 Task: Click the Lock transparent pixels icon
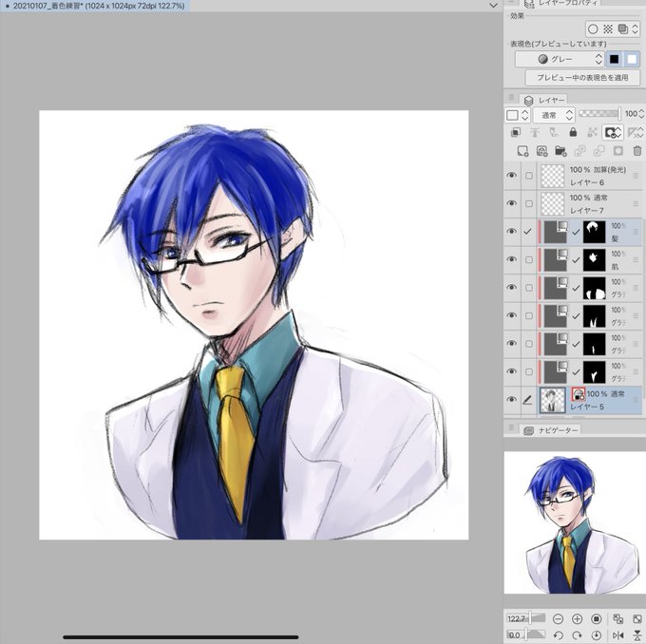pos(592,132)
